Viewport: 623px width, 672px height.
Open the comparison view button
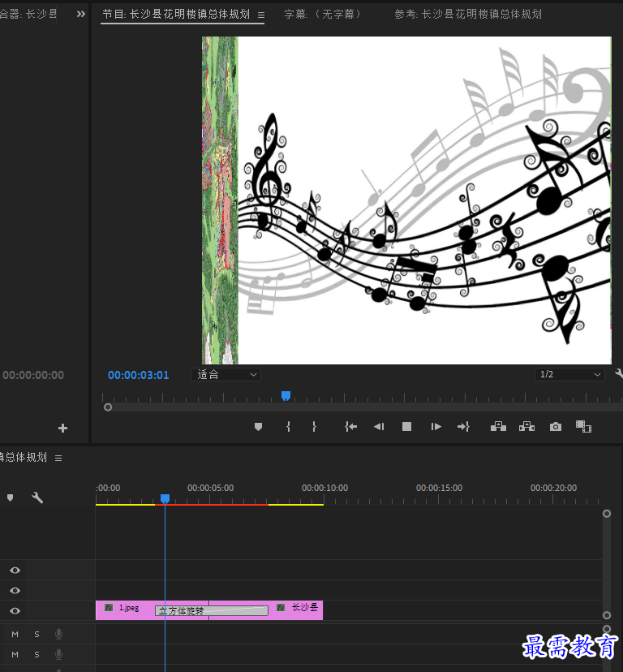[x=583, y=427]
